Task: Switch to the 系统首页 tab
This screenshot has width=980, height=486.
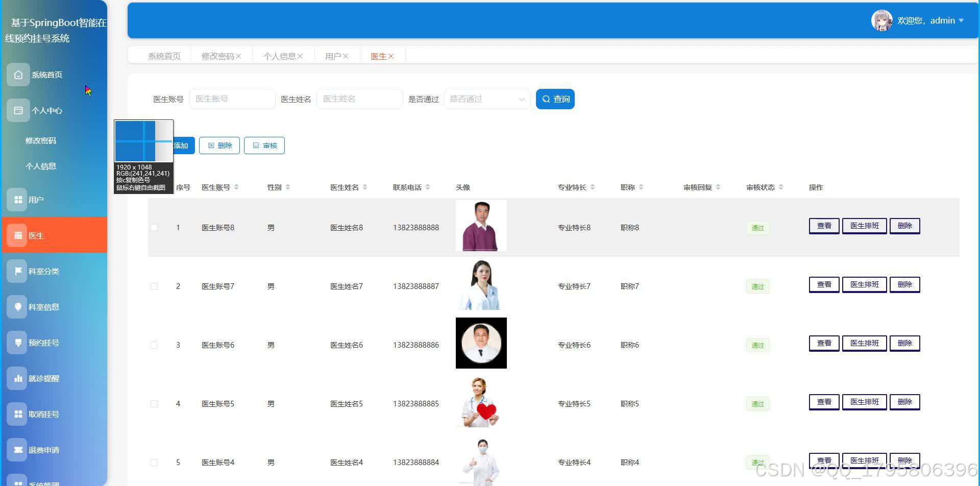Action: point(164,56)
